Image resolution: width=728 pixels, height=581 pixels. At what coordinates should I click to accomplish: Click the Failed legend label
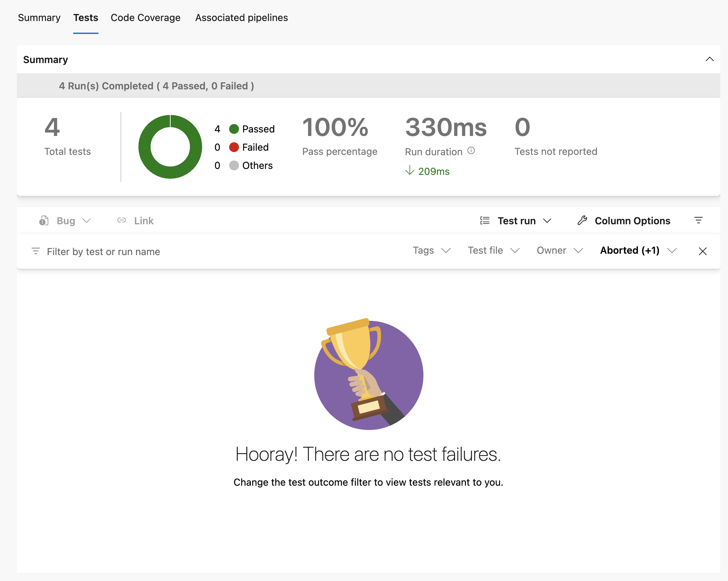[x=255, y=148]
